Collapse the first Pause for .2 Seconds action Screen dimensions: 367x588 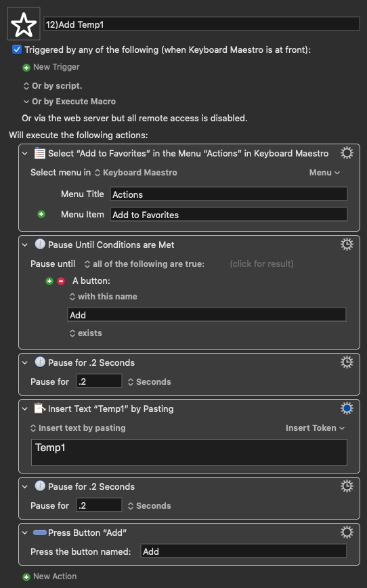25,362
